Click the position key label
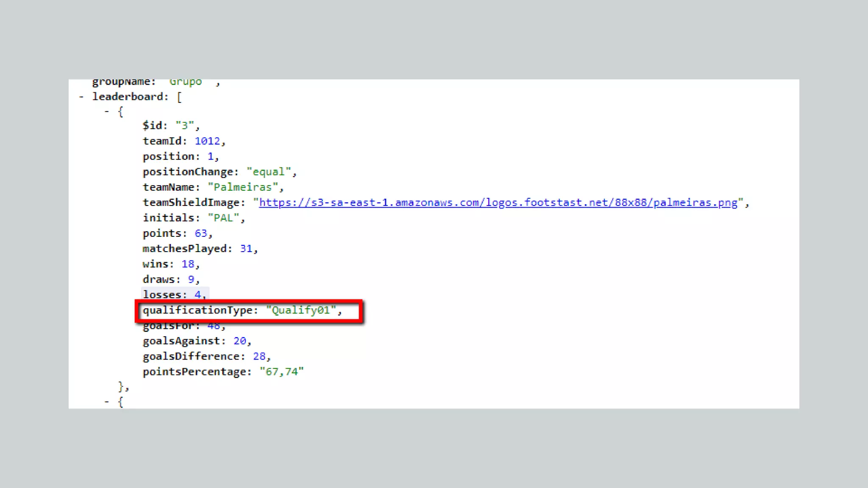 pos(168,156)
